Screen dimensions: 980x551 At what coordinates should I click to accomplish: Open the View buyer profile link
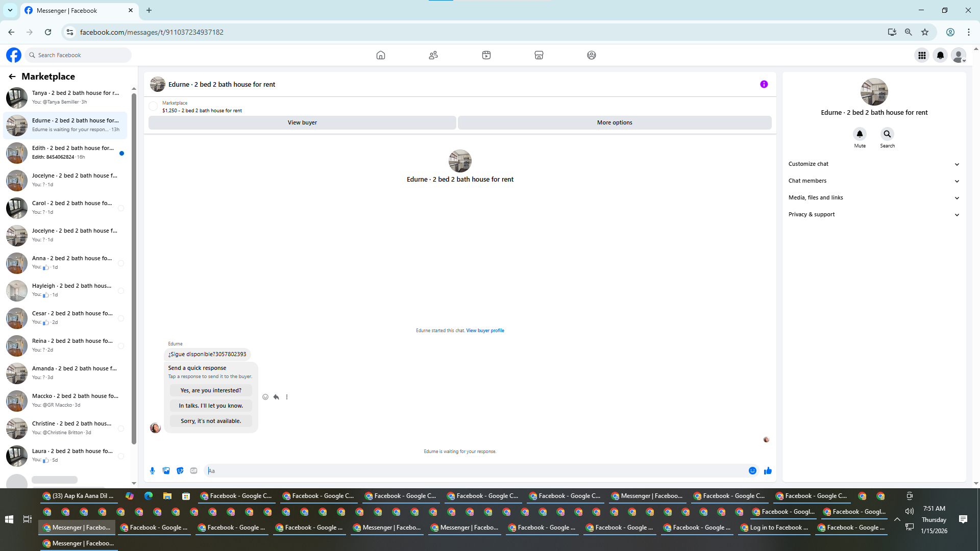tap(485, 331)
